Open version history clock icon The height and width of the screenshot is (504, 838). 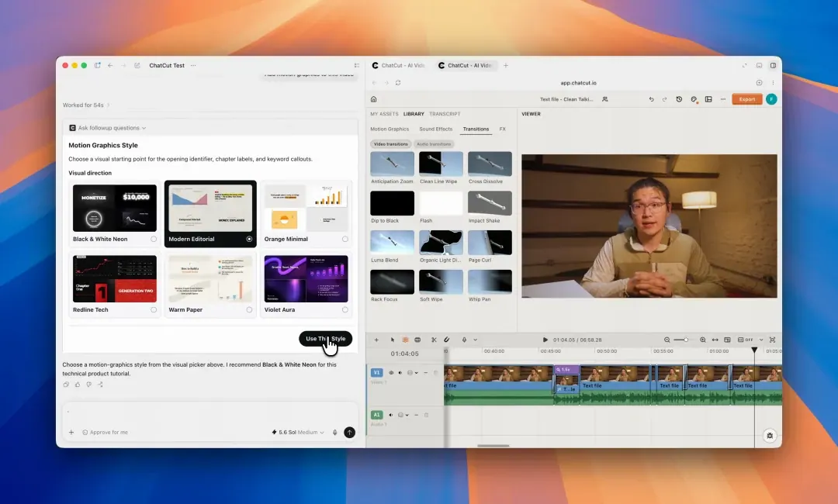coord(679,99)
